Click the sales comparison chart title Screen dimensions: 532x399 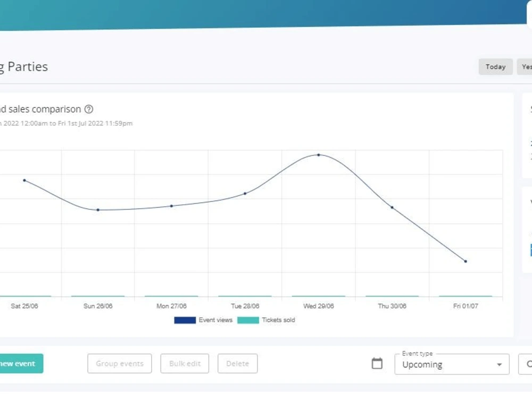40,109
